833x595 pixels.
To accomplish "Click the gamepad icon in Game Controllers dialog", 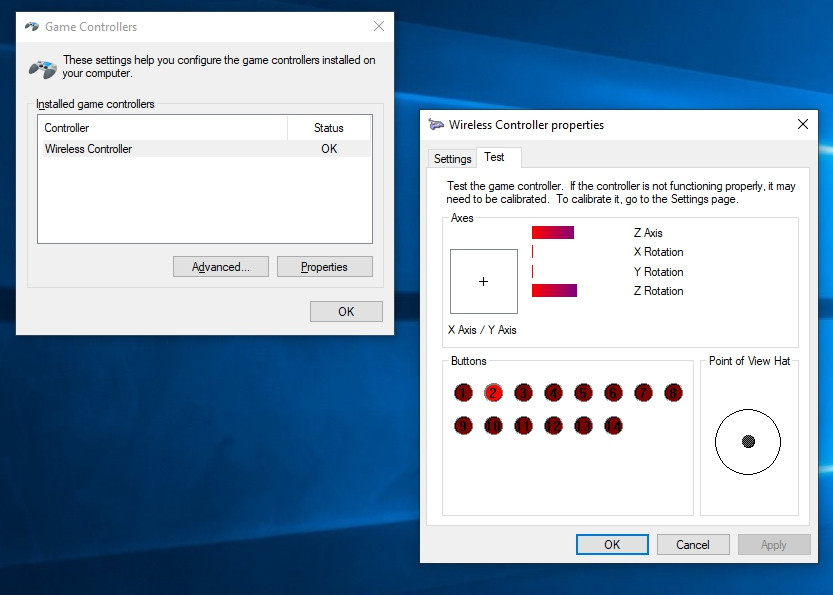I will tap(42, 68).
